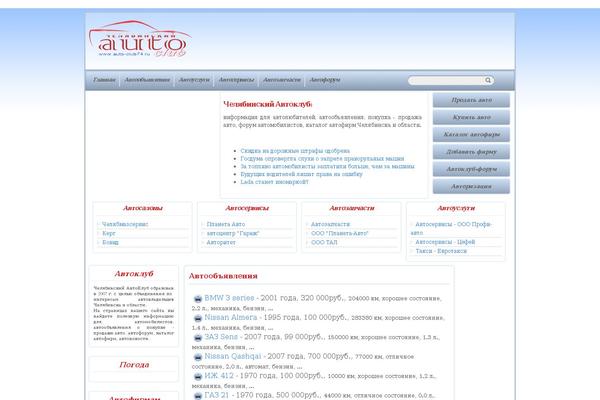Click the car icon beside ГАЗ 21
The width and height of the screenshot is (600, 400).
pos(198,396)
